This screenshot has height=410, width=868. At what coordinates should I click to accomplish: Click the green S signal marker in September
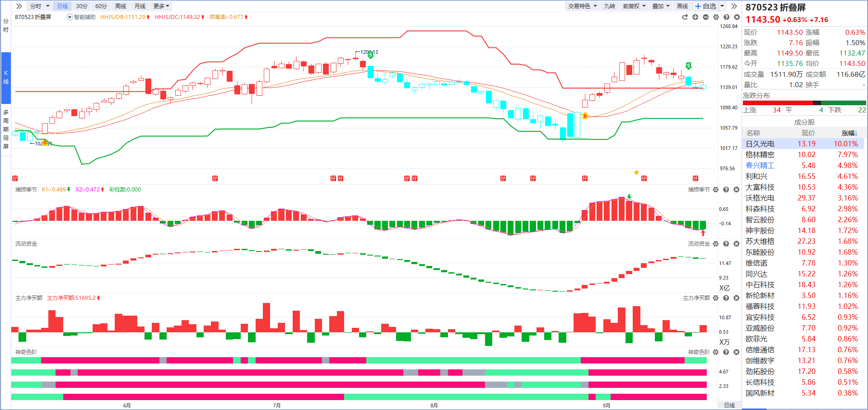click(688, 66)
